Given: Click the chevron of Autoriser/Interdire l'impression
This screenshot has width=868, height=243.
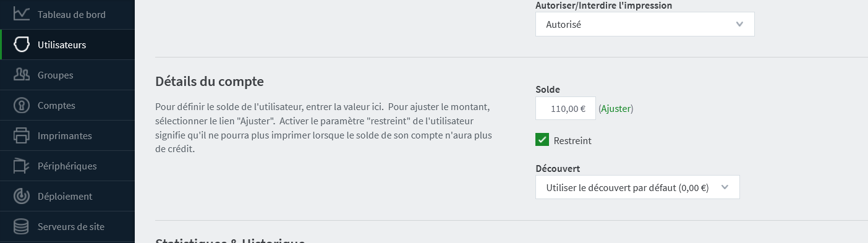Looking at the screenshot, I should (739, 24).
